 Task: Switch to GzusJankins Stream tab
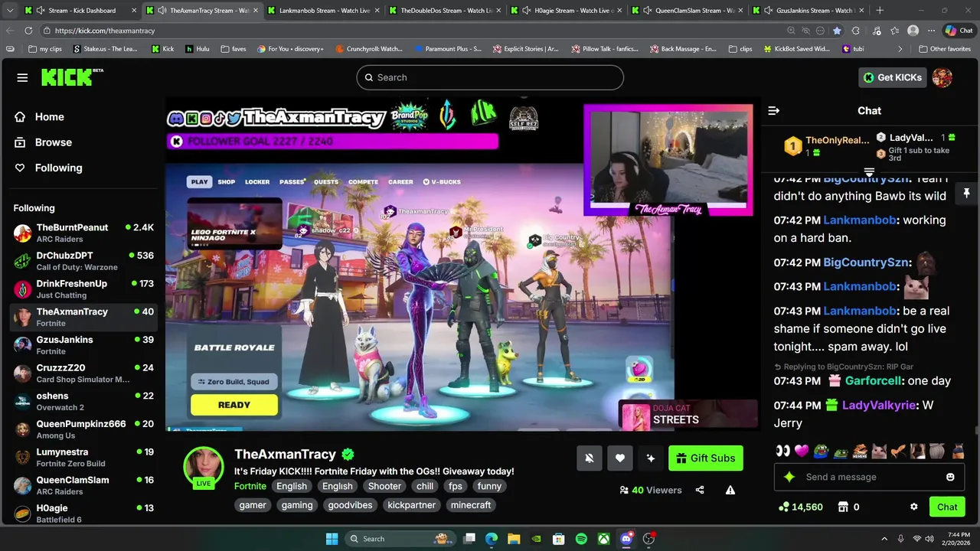click(x=808, y=11)
